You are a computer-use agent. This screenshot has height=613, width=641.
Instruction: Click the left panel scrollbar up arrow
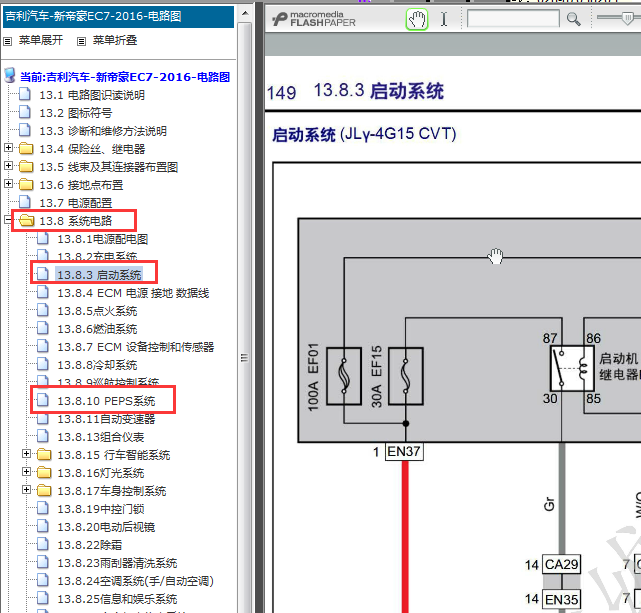[245, 13]
